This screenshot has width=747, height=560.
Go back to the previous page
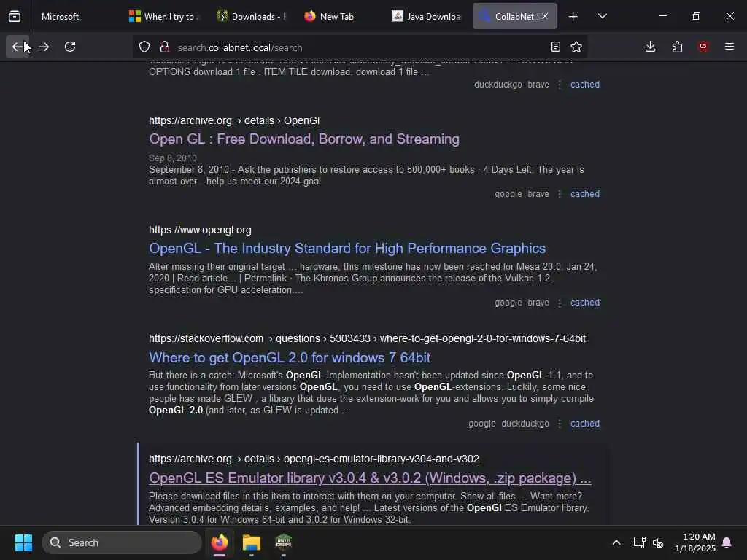point(18,47)
